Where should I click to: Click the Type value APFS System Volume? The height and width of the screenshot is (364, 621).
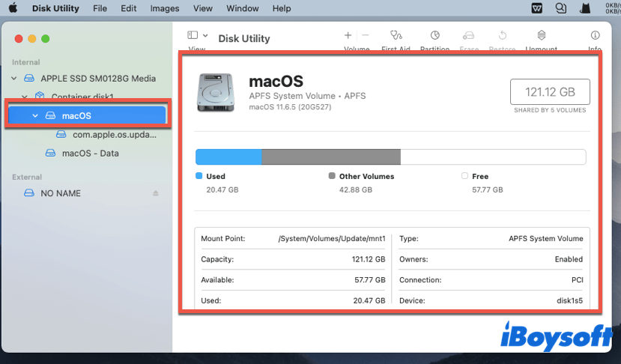[x=546, y=238]
